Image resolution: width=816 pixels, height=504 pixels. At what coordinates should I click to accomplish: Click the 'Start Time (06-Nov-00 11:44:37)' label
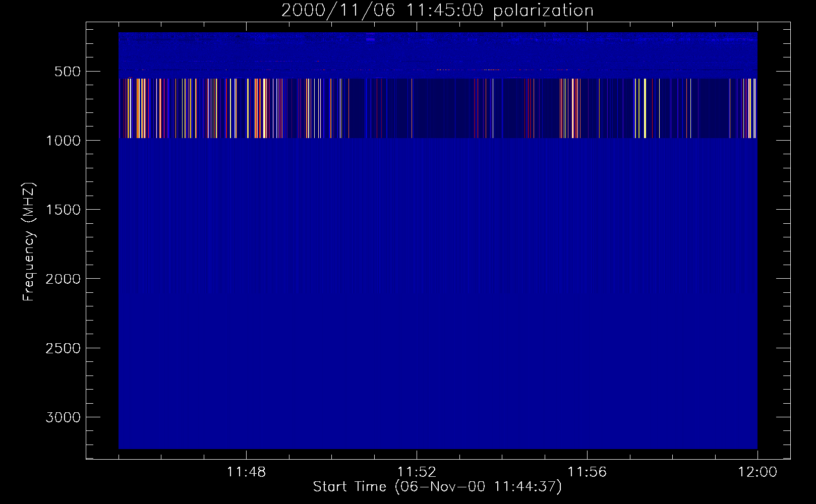(x=437, y=487)
